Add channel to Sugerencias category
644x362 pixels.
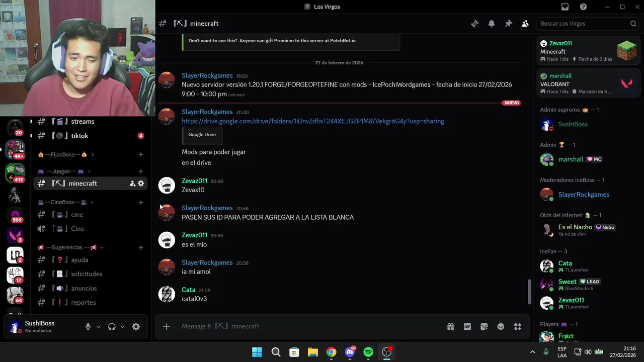pyautogui.click(x=141, y=247)
